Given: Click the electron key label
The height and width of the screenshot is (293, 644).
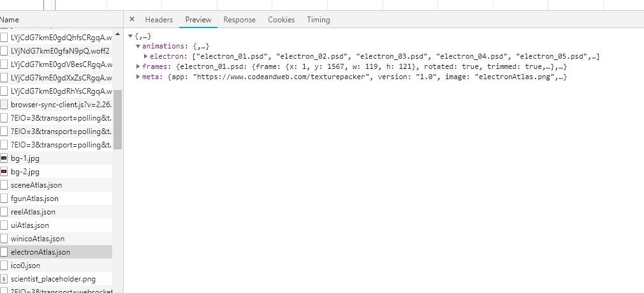Looking at the screenshot, I should 167,56.
